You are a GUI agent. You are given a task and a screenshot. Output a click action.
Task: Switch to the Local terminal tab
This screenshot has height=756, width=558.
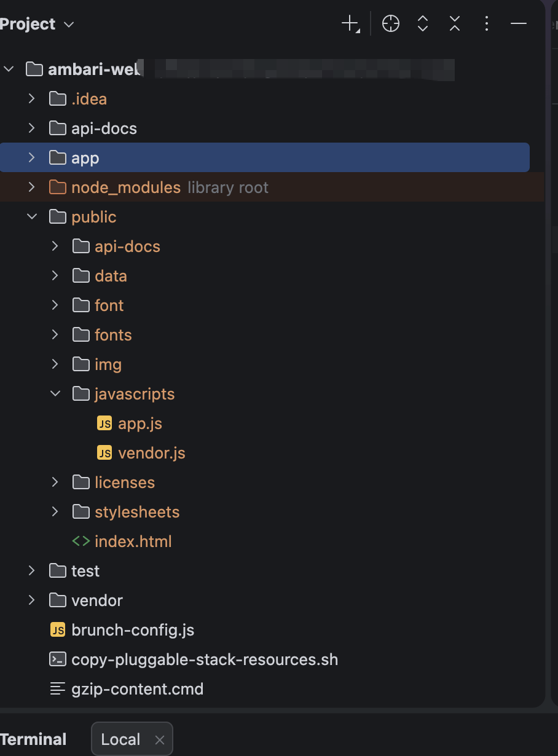(121, 739)
